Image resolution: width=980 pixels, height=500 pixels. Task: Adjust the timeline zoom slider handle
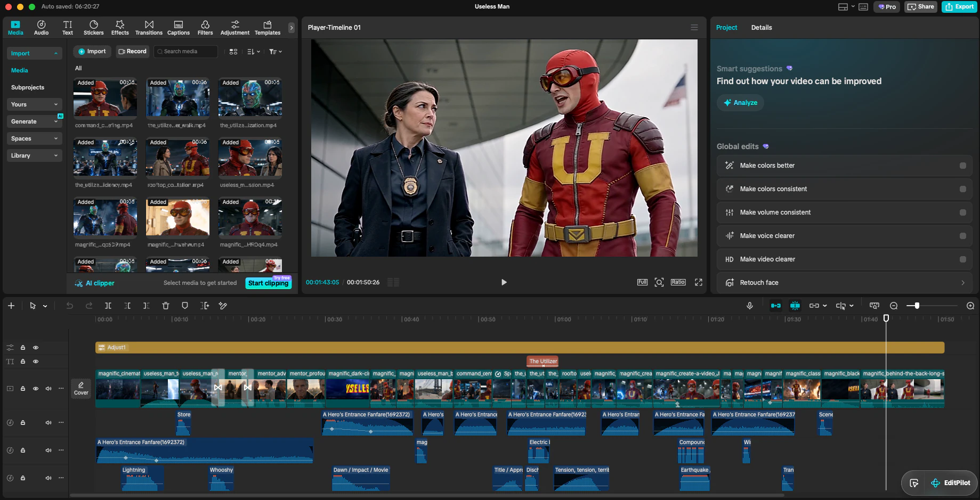pos(917,306)
